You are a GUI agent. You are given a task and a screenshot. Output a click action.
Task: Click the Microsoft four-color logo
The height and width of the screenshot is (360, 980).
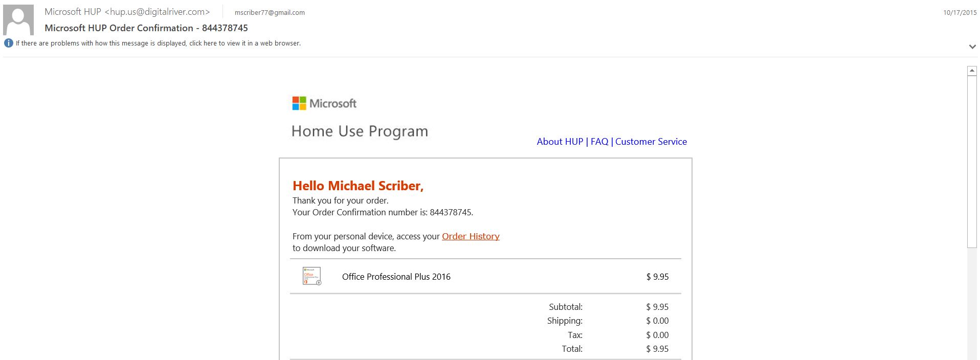coord(299,103)
